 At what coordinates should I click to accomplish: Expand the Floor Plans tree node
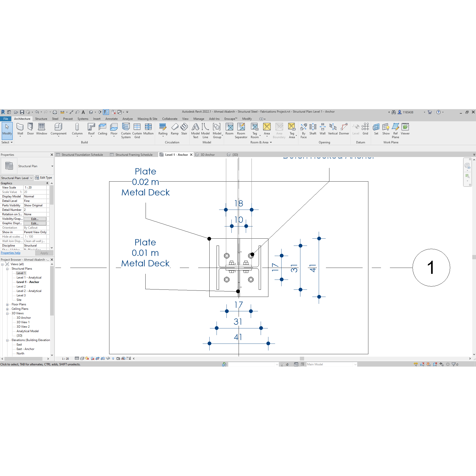coord(7,305)
